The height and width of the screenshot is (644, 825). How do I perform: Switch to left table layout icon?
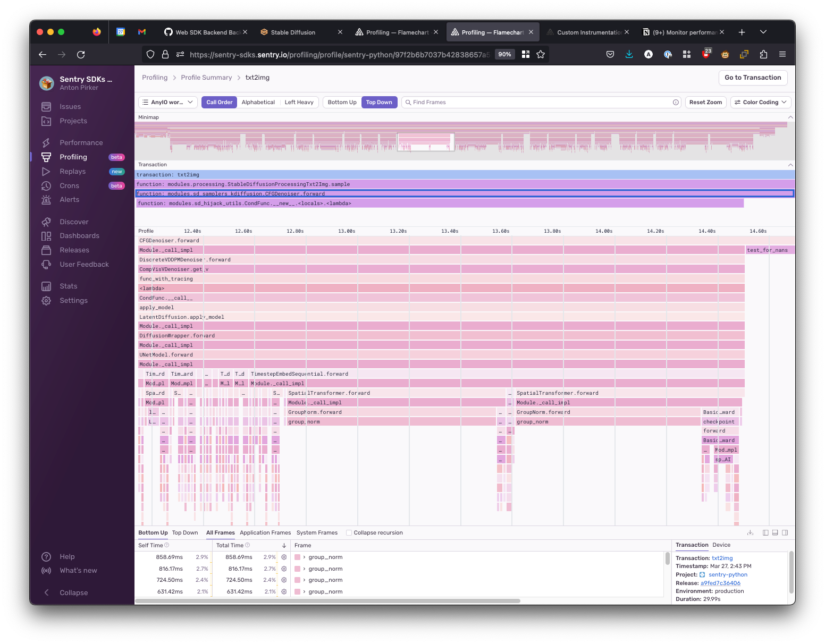[x=765, y=533]
